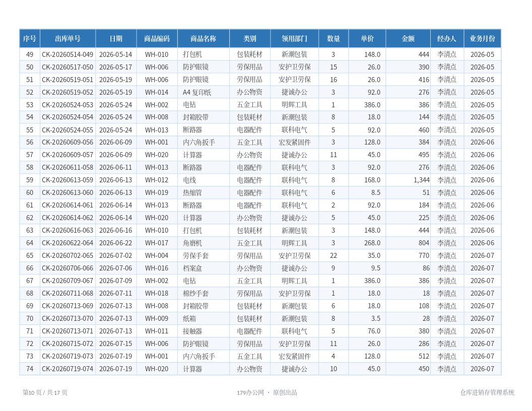Select product name 棉纱手套
The image size is (532, 411).
click(196, 293)
